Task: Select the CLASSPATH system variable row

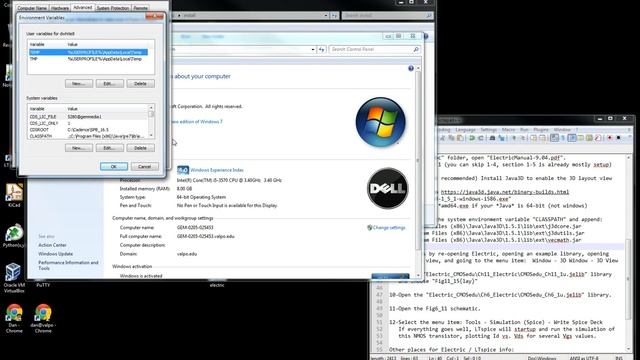Action: [88, 136]
